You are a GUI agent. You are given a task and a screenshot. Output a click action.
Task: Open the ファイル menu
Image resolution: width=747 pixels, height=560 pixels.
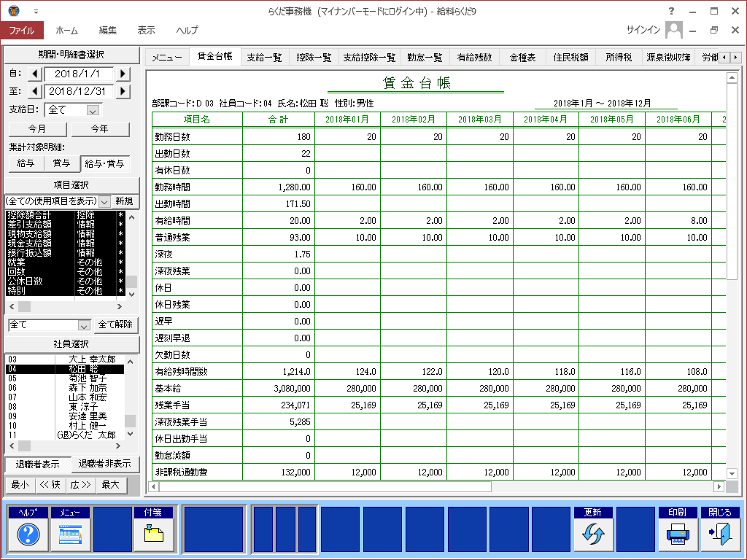[x=22, y=30]
